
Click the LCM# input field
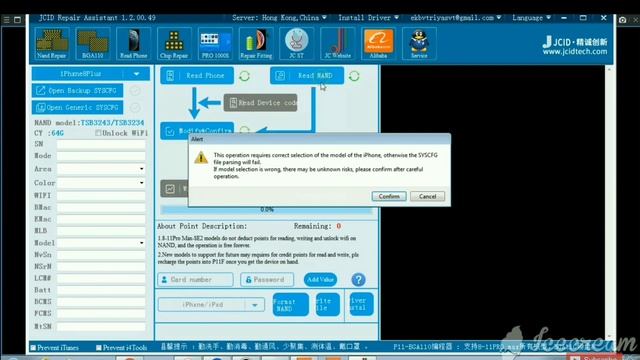tap(101, 278)
